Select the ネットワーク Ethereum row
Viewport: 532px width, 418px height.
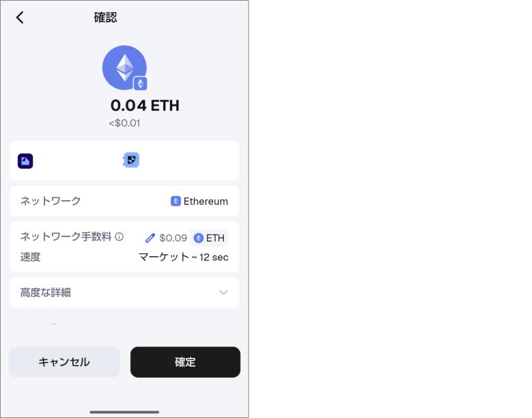(x=124, y=201)
